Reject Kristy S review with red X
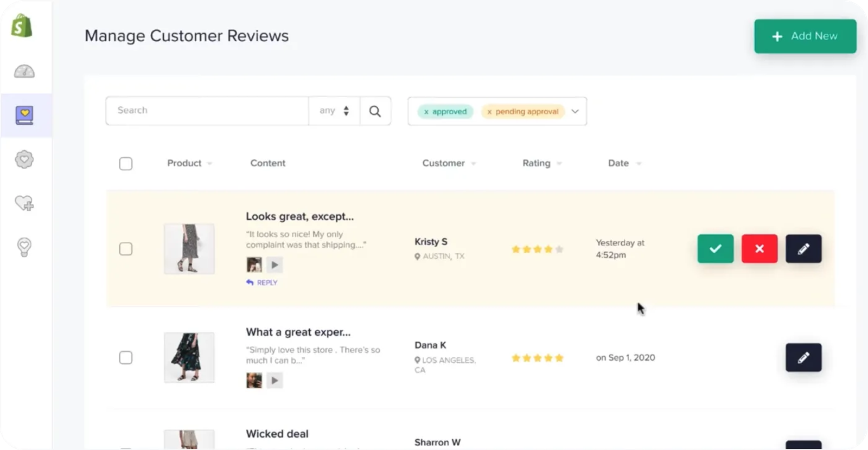Screen dimensions: 868x450 (x=759, y=249)
